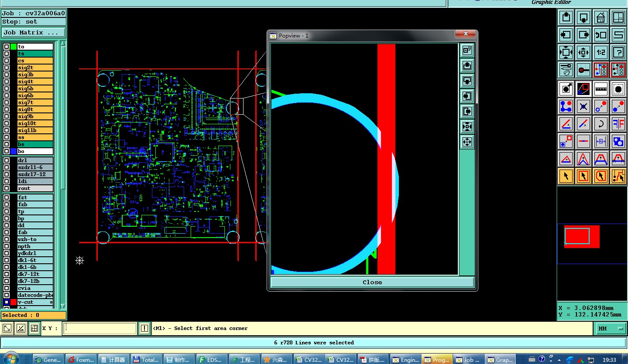
Task: Select the szdrl1-6 layer row
Action: coord(35,167)
